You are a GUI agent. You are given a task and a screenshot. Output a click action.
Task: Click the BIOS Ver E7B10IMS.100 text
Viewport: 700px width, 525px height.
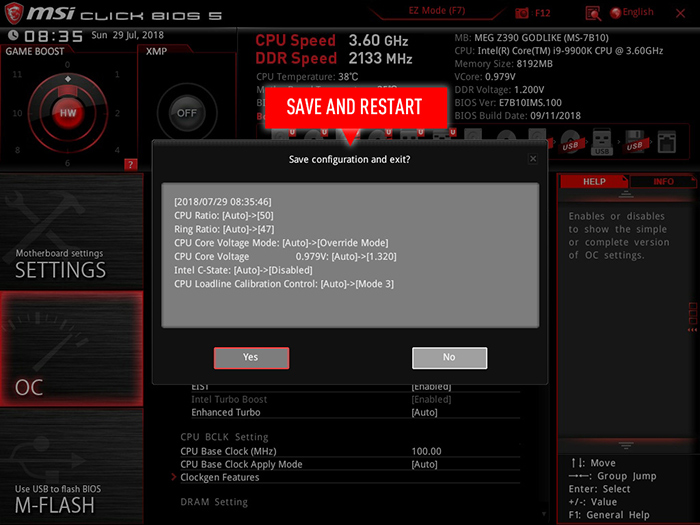coord(508,103)
